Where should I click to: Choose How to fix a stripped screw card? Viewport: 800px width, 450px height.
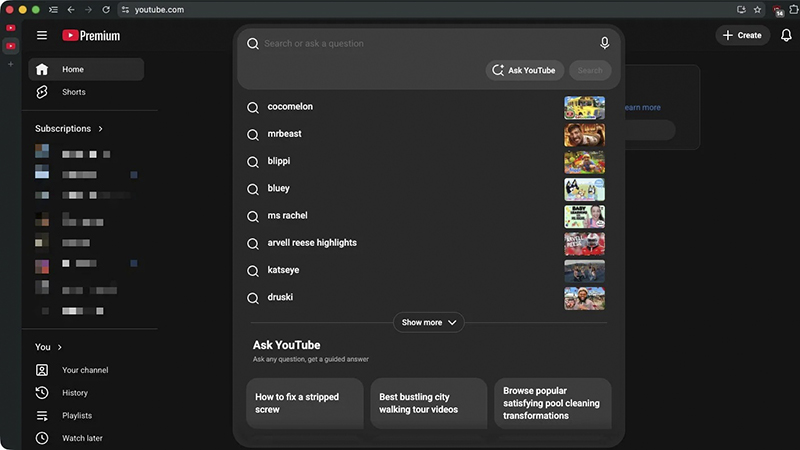coord(305,403)
